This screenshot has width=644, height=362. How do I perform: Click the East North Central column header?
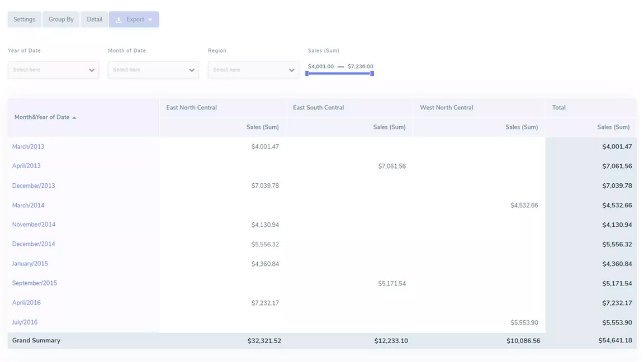[192, 108]
